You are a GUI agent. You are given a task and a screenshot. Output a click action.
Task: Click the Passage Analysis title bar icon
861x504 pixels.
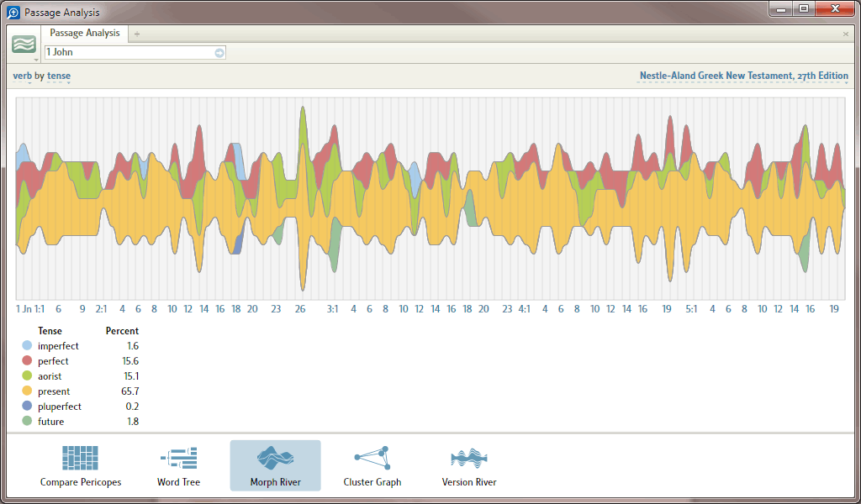click(x=13, y=12)
